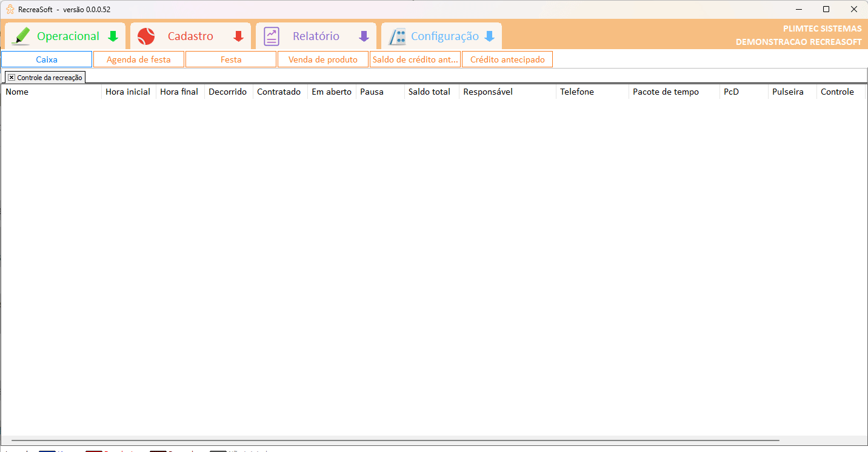The image size is (868, 452).
Task: Click the green highlighter Operacional icon
Action: (21, 36)
